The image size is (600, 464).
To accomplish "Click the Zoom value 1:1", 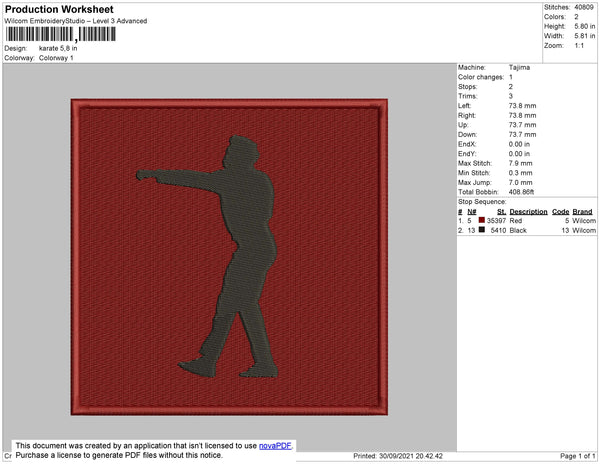I will [x=579, y=46].
